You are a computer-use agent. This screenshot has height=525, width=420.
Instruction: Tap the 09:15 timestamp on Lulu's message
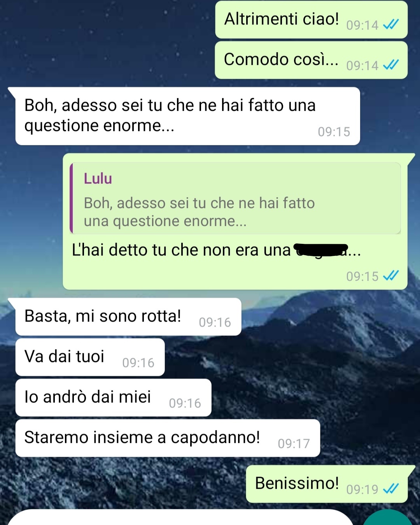coord(334,132)
